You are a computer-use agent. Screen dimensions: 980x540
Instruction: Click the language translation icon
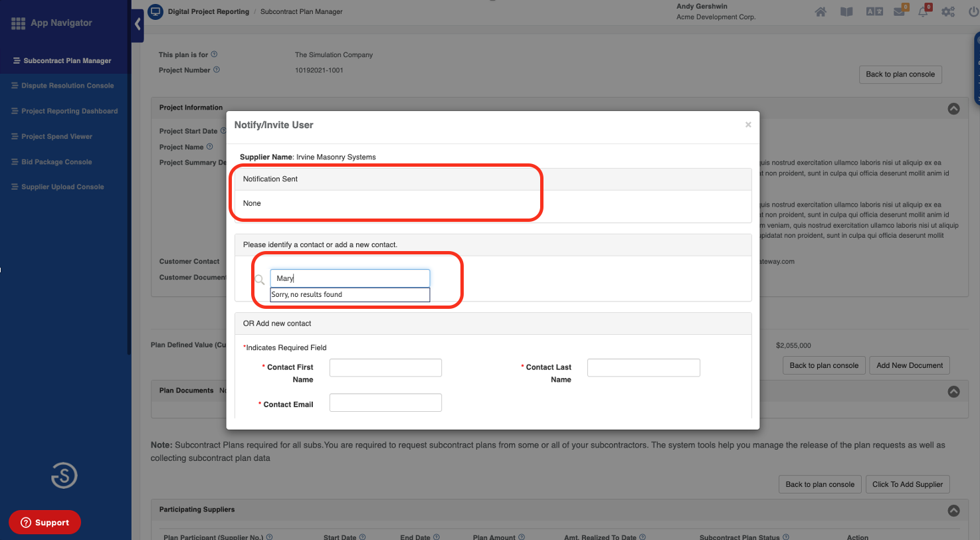874,12
